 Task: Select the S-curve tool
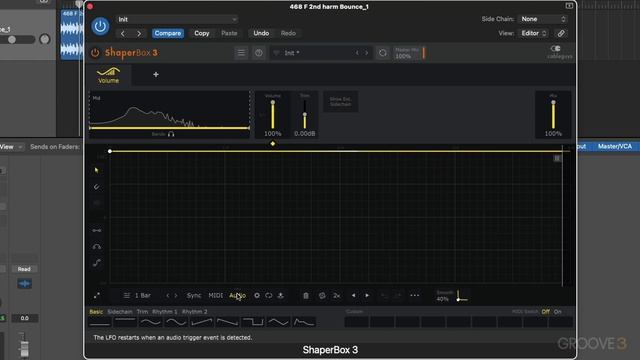97,263
